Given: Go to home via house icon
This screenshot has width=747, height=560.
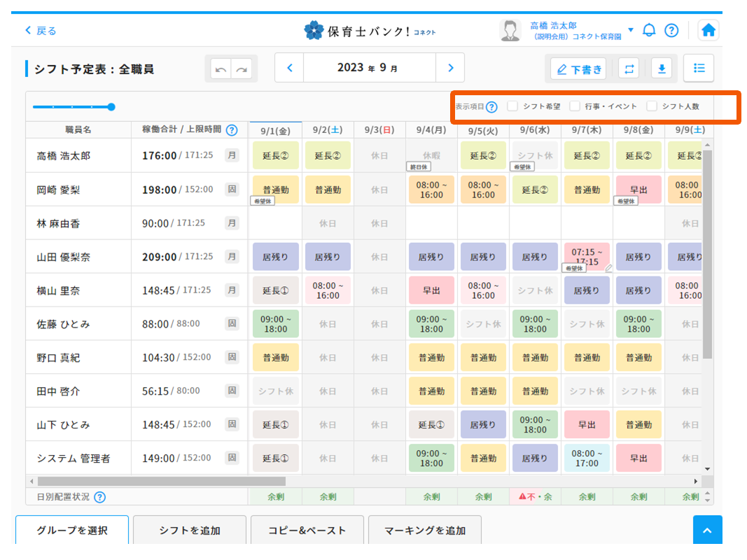Looking at the screenshot, I should [x=708, y=30].
